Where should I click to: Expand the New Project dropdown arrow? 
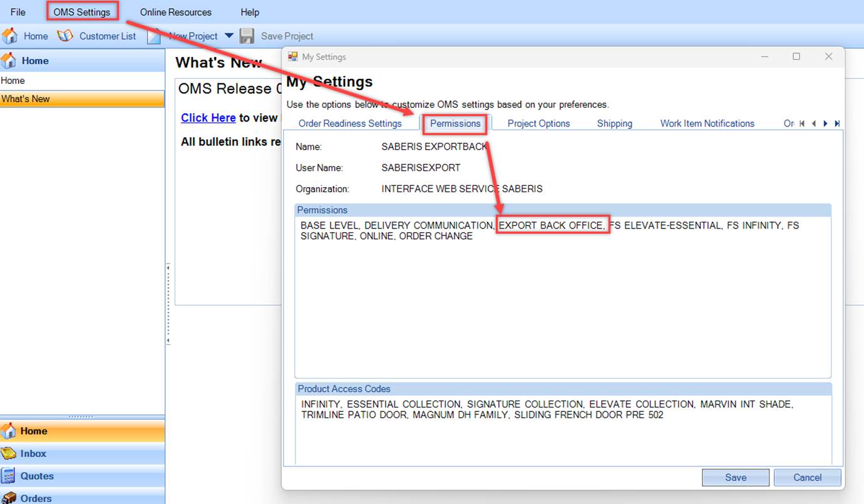pyautogui.click(x=229, y=36)
